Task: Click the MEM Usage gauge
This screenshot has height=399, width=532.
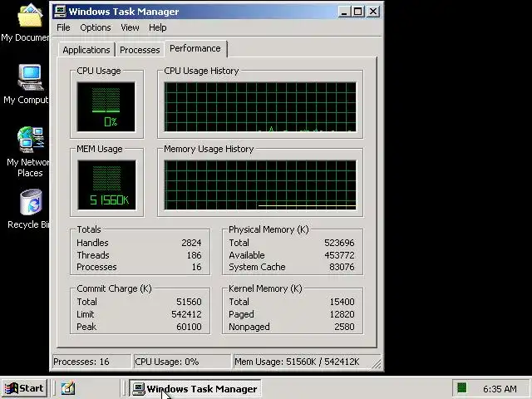Action: [x=107, y=185]
